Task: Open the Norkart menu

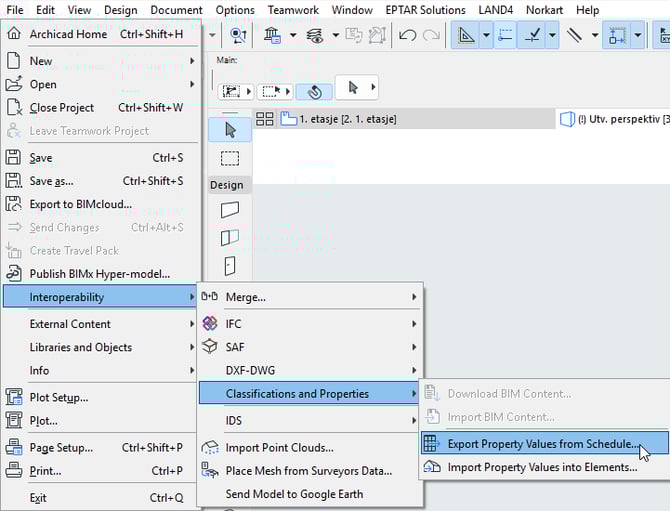Action: (544, 9)
